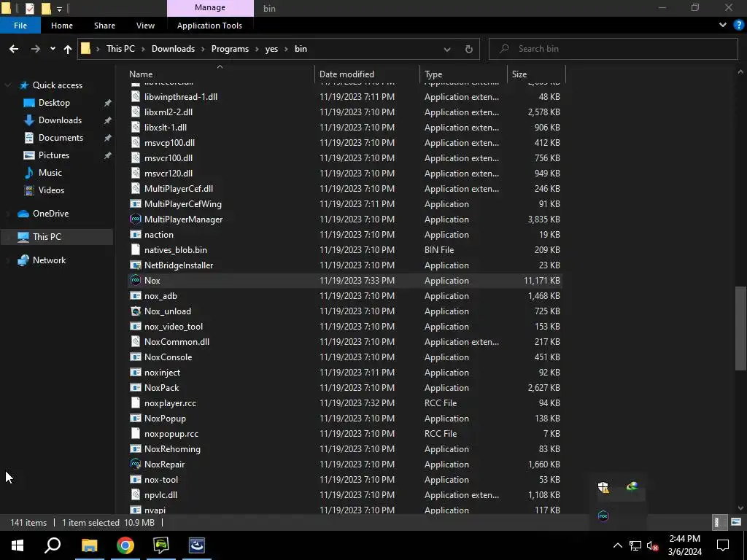This screenshot has height=560, width=747.
Task: Show hidden tray icons chevron
Action: [617, 545]
